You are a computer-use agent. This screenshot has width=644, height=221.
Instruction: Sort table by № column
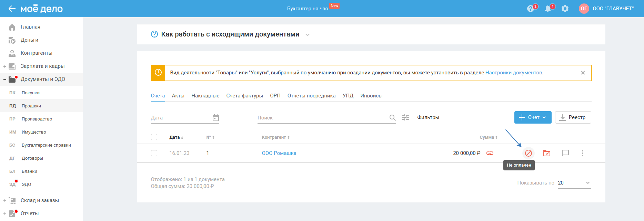211,137
